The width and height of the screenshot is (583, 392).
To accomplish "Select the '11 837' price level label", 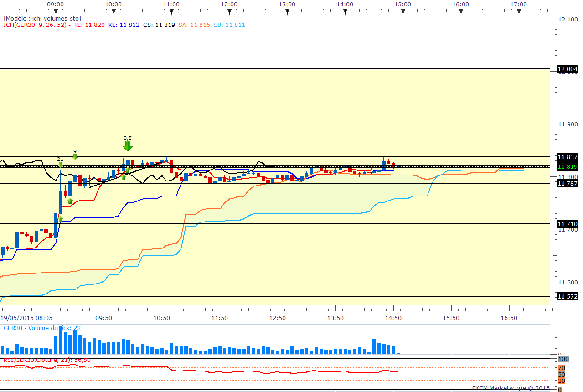I will pyautogui.click(x=568, y=157).
